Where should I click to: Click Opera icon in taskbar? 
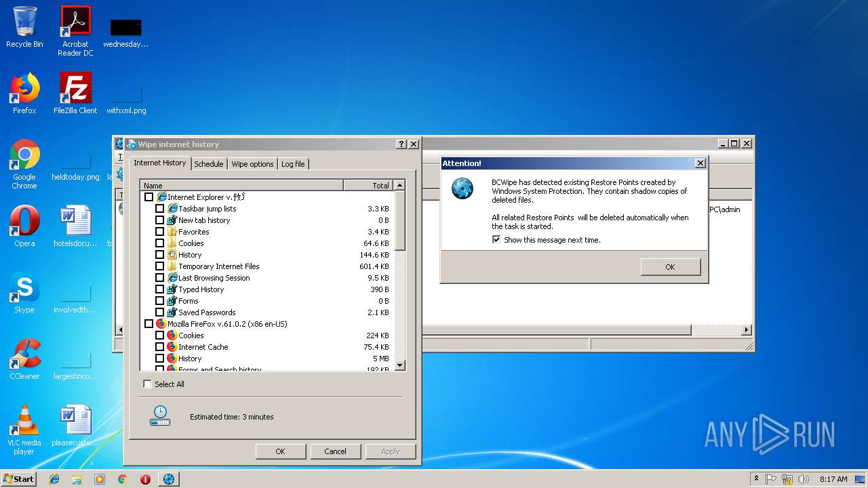(x=145, y=479)
